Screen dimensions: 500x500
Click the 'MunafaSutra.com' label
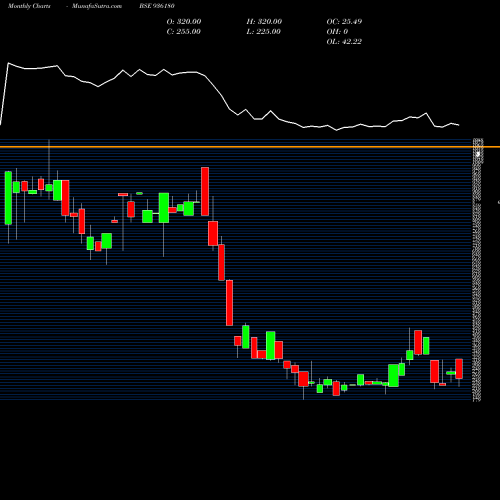click(x=97, y=6)
